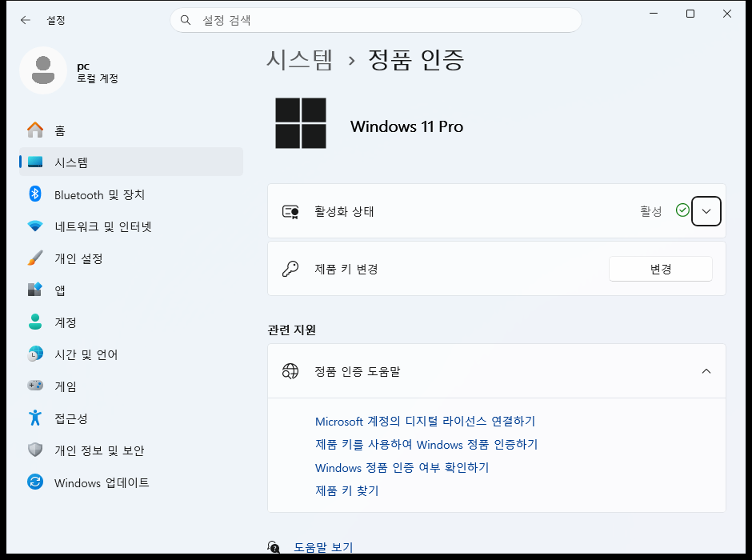Viewport: 752px width, 560px height.
Task: Click the paintbrush personalization icon
Action: click(35, 258)
